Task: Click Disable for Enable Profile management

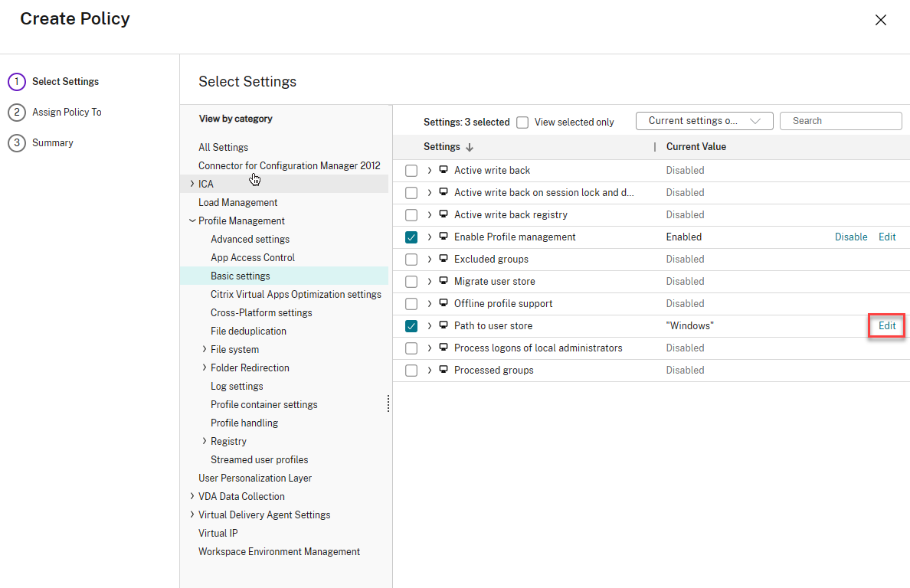Action: click(x=851, y=237)
